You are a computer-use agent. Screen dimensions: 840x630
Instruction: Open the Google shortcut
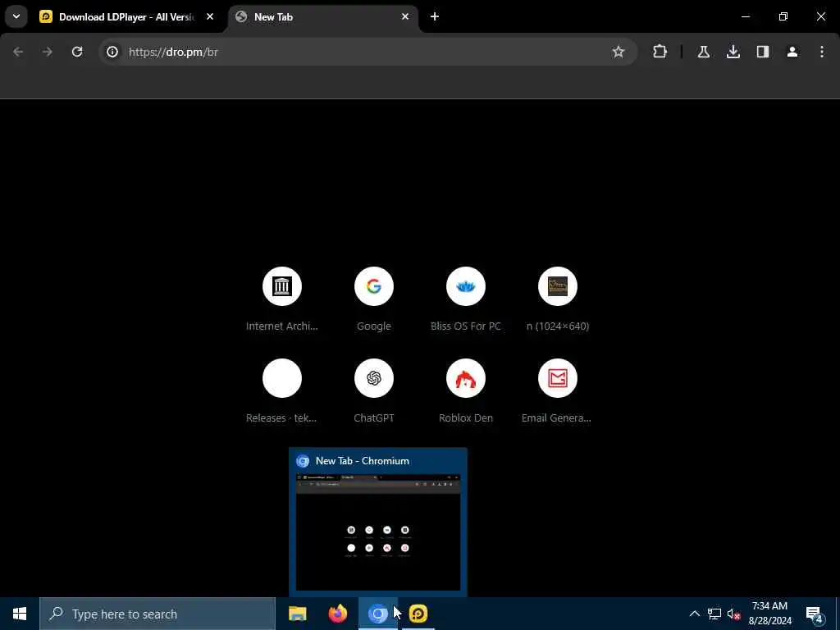pos(374,299)
